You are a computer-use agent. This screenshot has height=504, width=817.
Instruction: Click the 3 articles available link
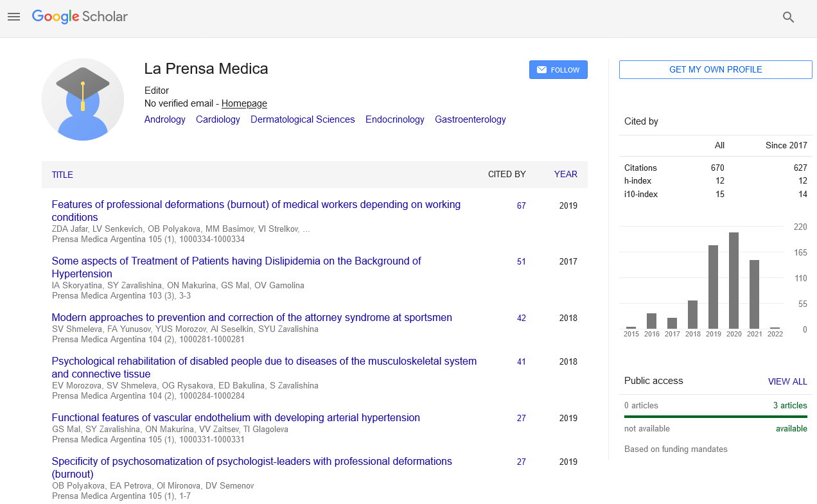coord(790,406)
